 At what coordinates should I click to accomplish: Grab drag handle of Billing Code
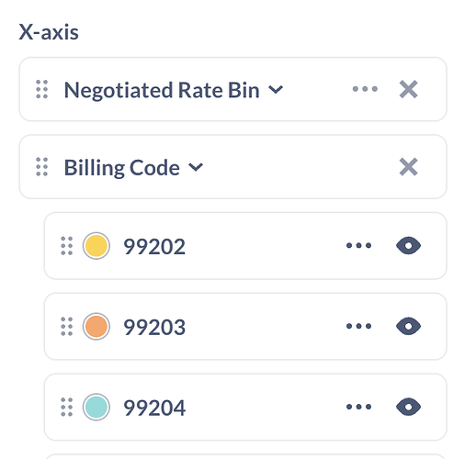(x=42, y=167)
